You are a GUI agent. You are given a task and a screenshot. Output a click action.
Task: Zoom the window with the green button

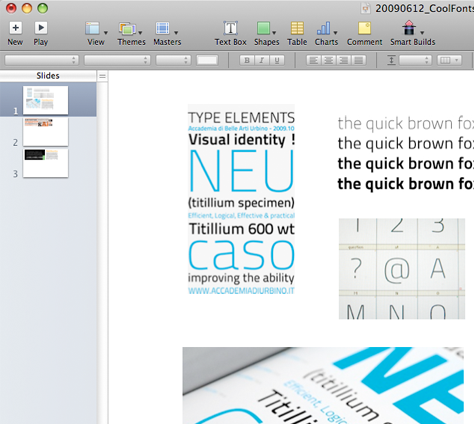pyautogui.click(x=43, y=8)
